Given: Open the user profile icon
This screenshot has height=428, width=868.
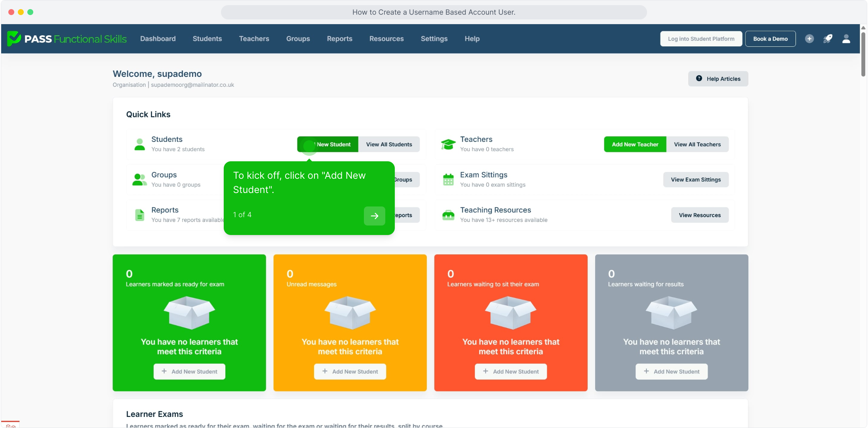Looking at the screenshot, I should pos(846,39).
